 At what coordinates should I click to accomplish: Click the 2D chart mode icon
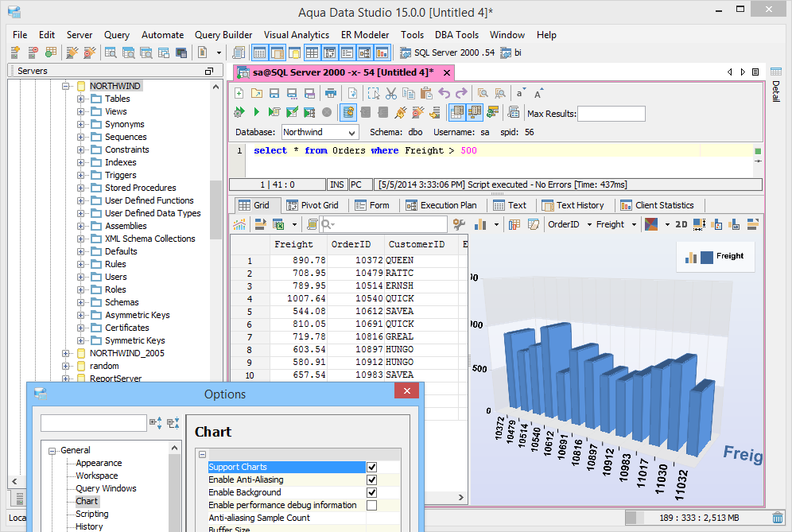681,224
